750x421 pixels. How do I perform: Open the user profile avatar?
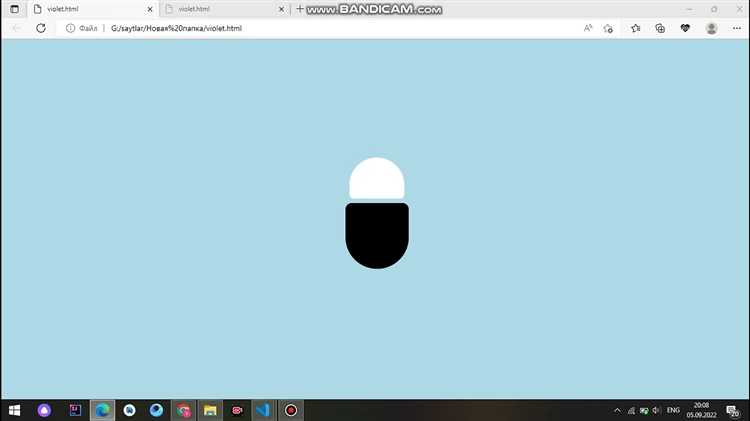(x=711, y=28)
